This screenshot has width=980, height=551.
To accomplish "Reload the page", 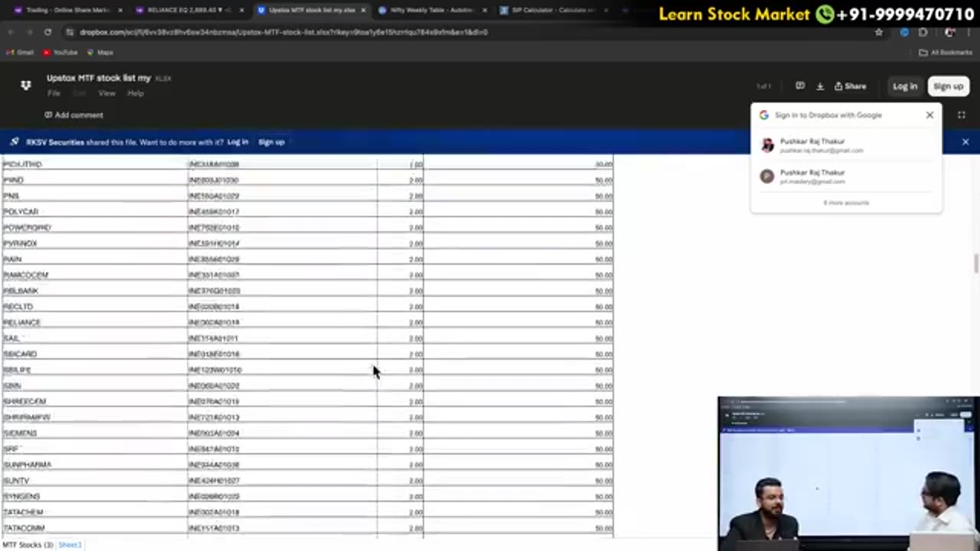I will [47, 32].
